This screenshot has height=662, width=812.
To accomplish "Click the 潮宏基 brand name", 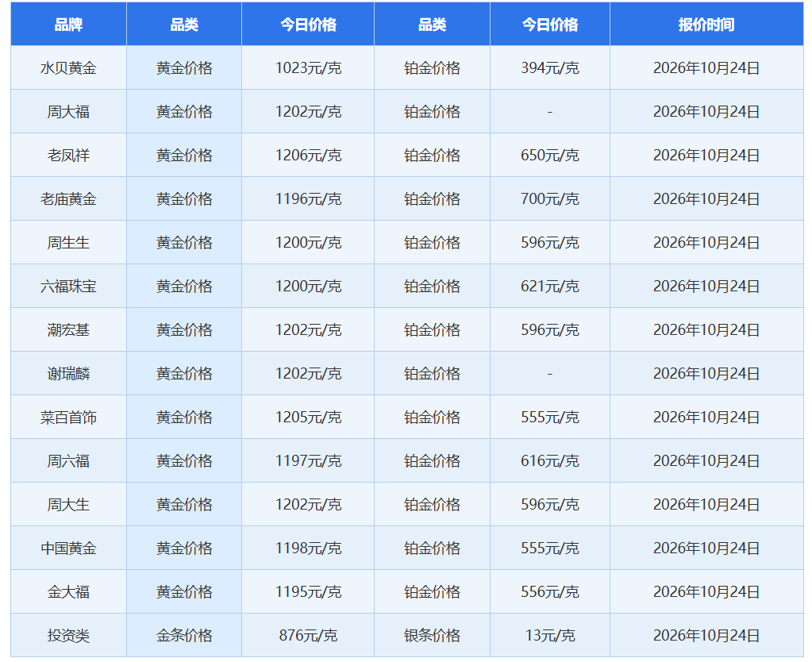I will pos(68,330).
